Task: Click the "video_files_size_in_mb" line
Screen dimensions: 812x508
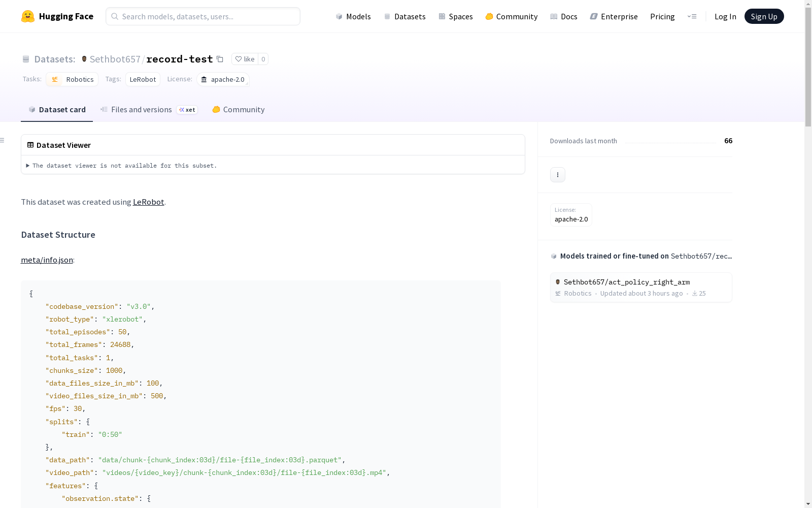Action: (106, 396)
